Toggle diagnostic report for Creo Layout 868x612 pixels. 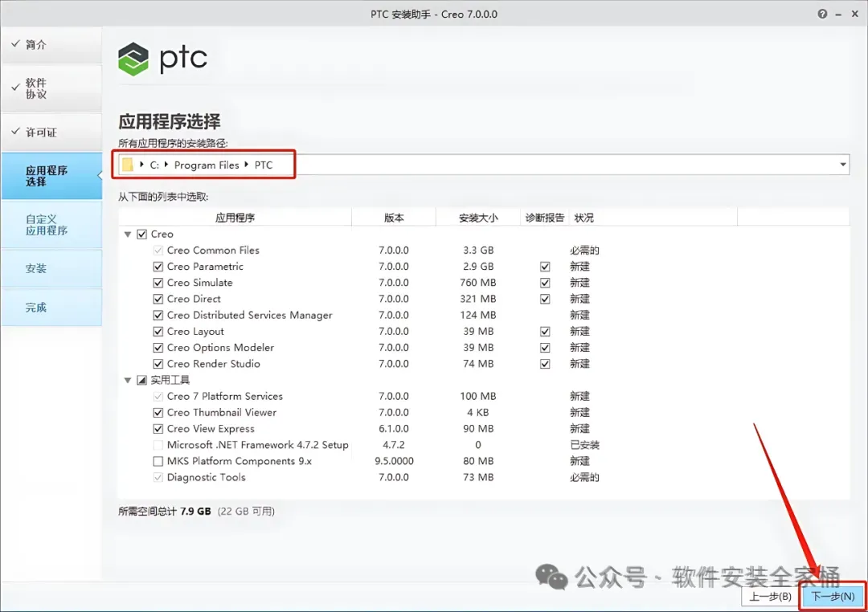[545, 332]
